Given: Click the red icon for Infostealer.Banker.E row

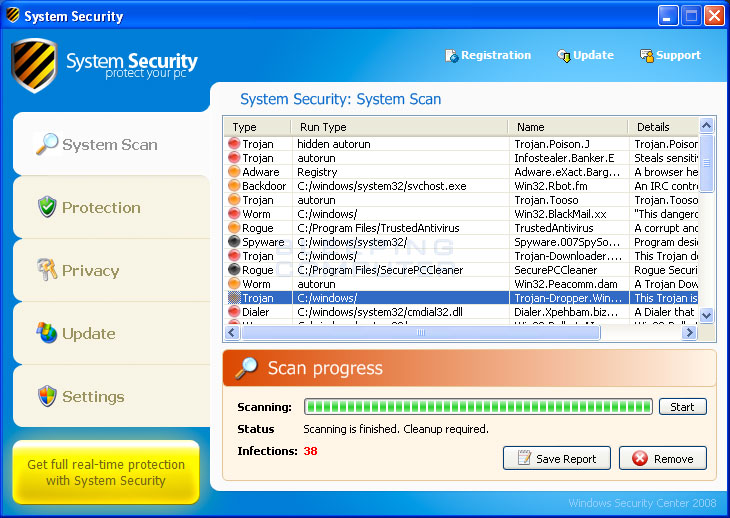Looking at the screenshot, I should [x=234, y=158].
